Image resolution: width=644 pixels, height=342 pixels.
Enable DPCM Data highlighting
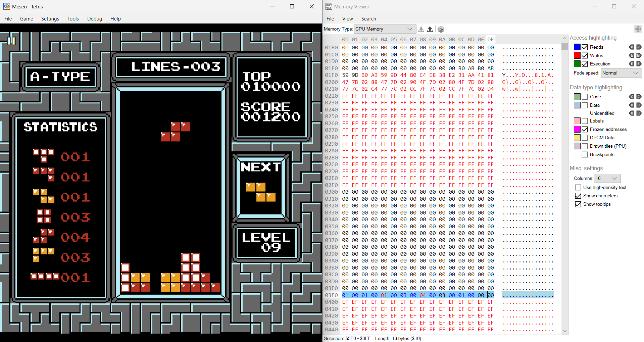[585, 138]
